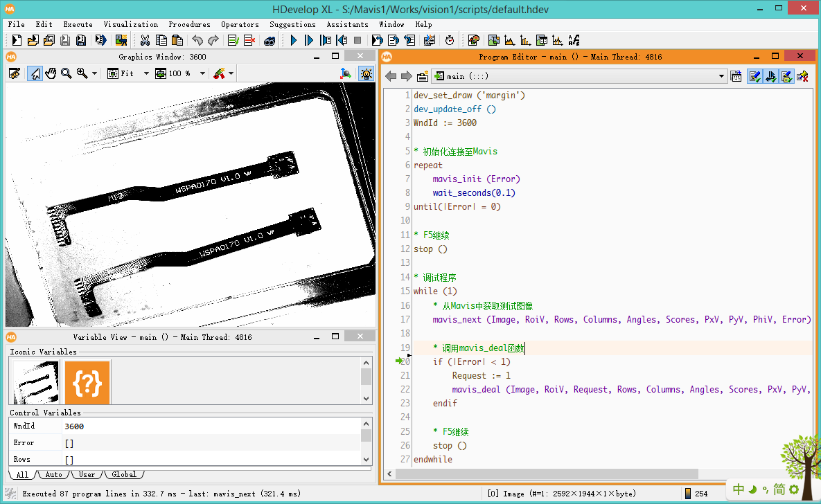This screenshot has height=504, width=821.
Task: Select the Image iconic variable thumbnail
Action: pos(35,383)
